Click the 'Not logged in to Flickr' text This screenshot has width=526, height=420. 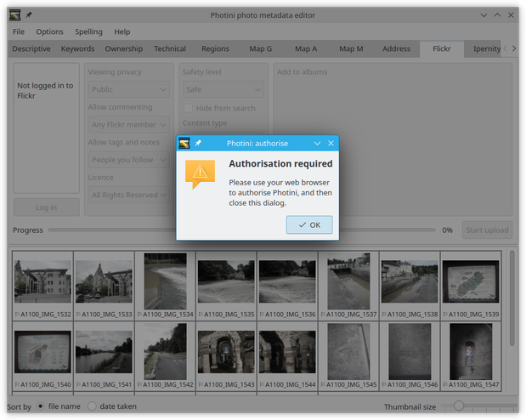45,91
